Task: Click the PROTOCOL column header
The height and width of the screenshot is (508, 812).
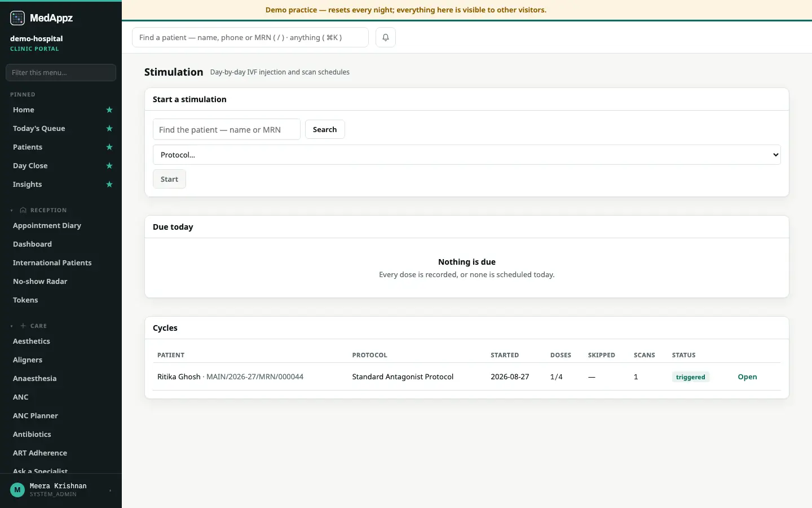Action: 370,355
